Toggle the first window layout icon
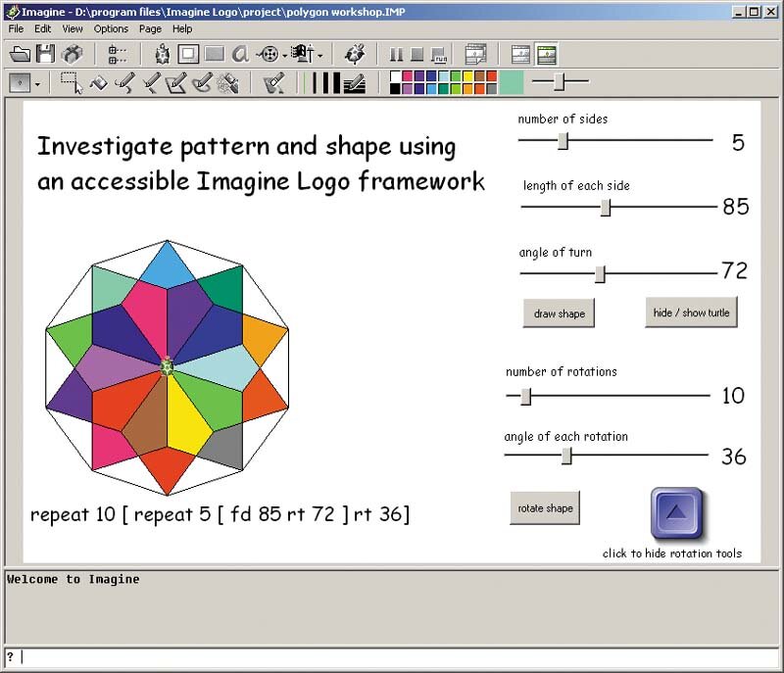 coord(520,54)
